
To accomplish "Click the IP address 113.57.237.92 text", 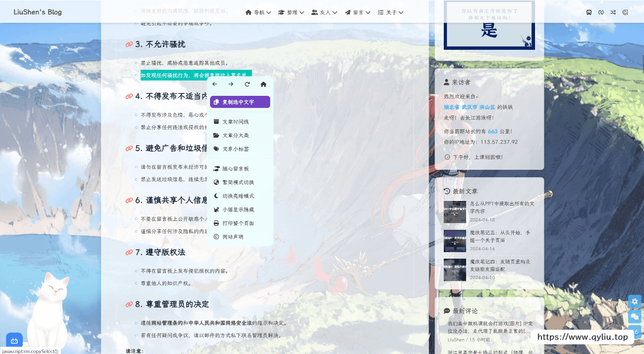I will tap(499, 142).
